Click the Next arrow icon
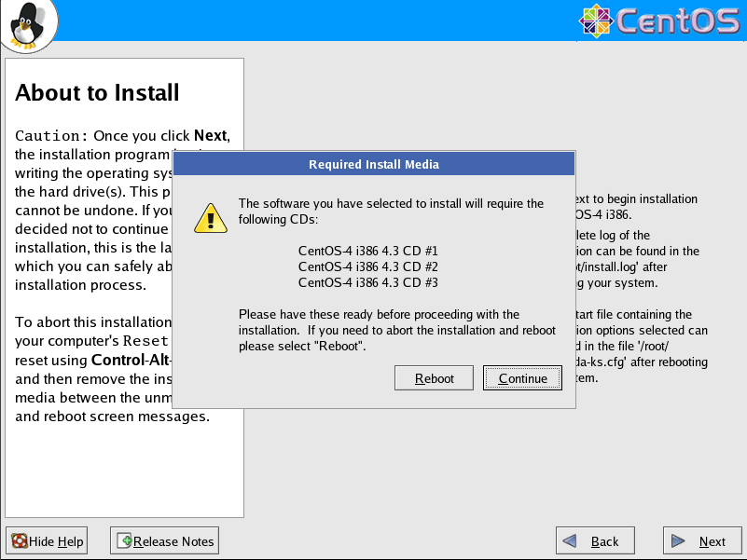This screenshot has height=560, width=747. [678, 541]
